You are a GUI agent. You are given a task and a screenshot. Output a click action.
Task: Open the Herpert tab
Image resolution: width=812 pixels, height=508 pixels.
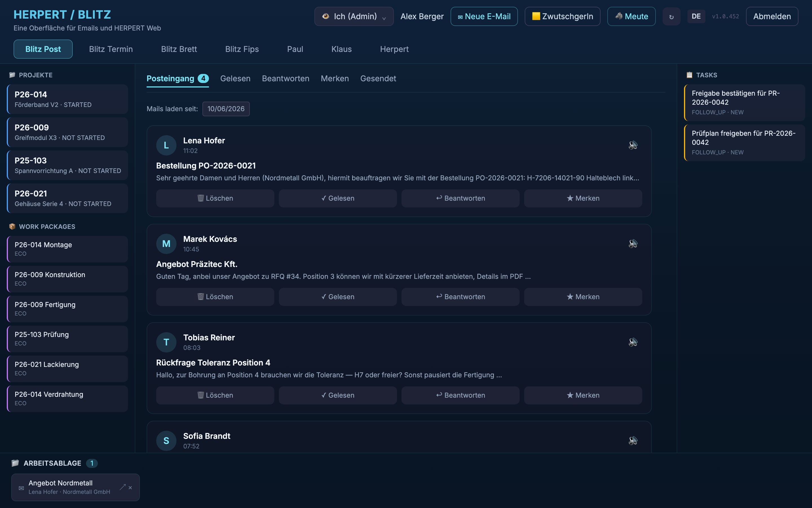point(394,49)
